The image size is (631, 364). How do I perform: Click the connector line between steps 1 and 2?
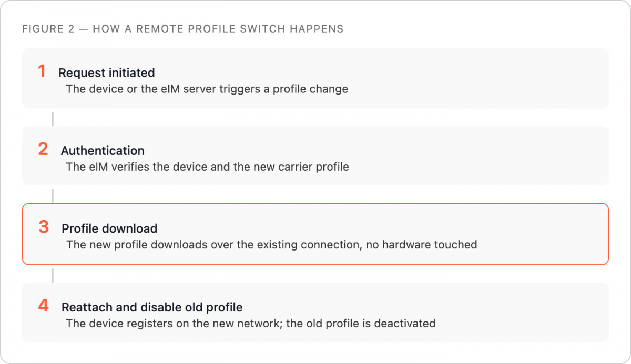[53, 118]
